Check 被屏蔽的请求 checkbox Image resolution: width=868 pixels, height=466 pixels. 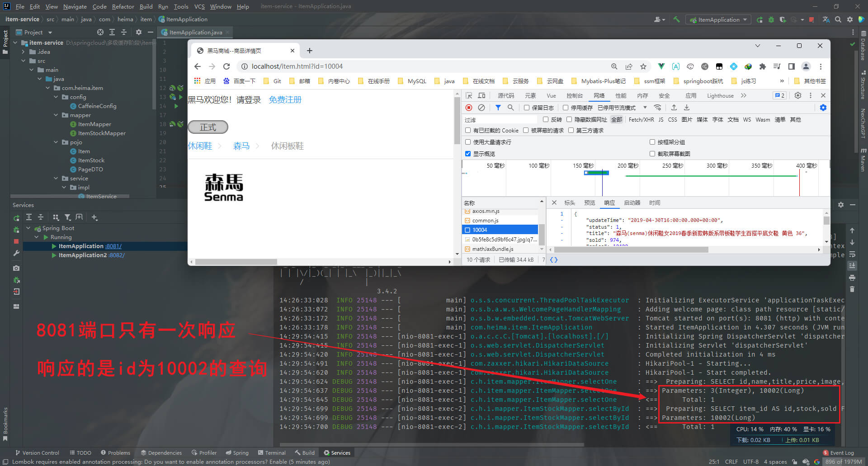[x=526, y=130]
